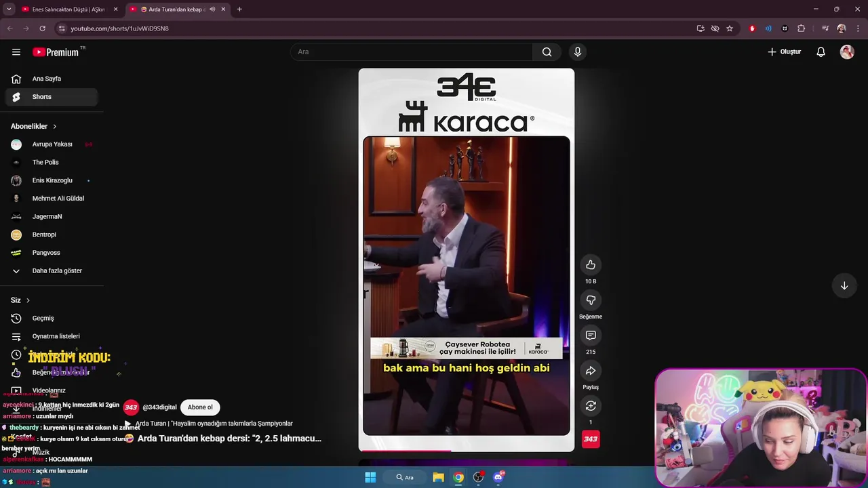Open the Oluştur create menu
This screenshot has height=488, width=868.
[x=784, y=52]
